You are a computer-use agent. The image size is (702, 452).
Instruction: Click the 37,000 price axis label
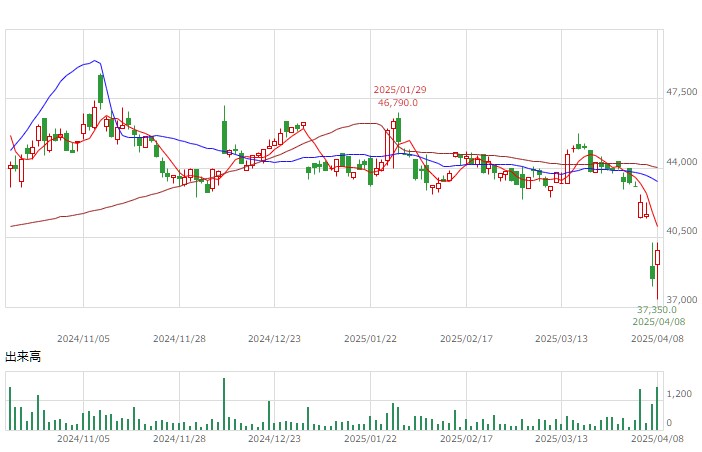pyautogui.click(x=681, y=299)
